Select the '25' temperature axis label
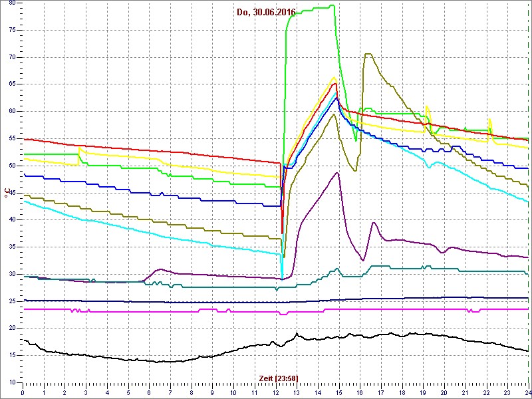The width and height of the screenshot is (532, 399). (12, 301)
